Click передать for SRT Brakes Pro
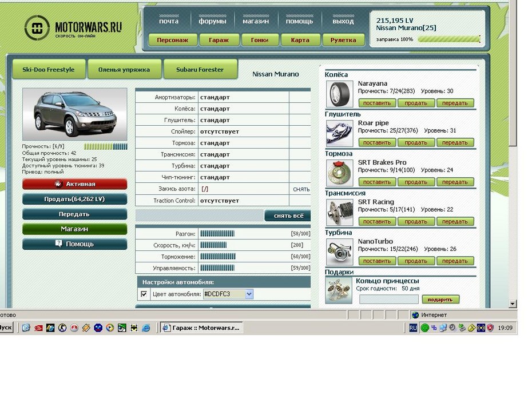This screenshot has width=532, height=399. [455, 182]
